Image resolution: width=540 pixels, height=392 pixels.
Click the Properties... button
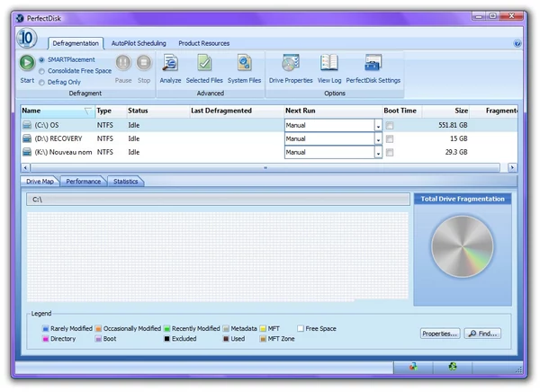[x=440, y=334]
